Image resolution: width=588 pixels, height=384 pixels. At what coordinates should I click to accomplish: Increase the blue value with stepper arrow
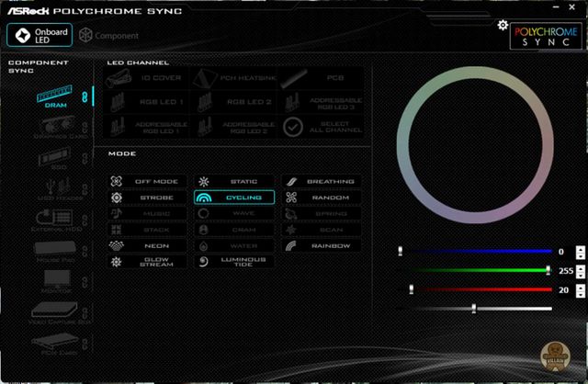[x=580, y=248]
